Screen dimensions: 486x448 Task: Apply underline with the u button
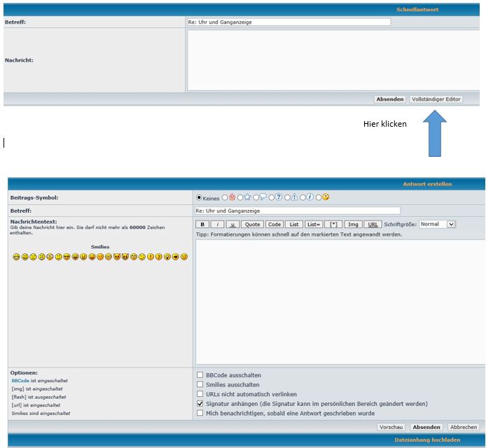[x=232, y=224]
